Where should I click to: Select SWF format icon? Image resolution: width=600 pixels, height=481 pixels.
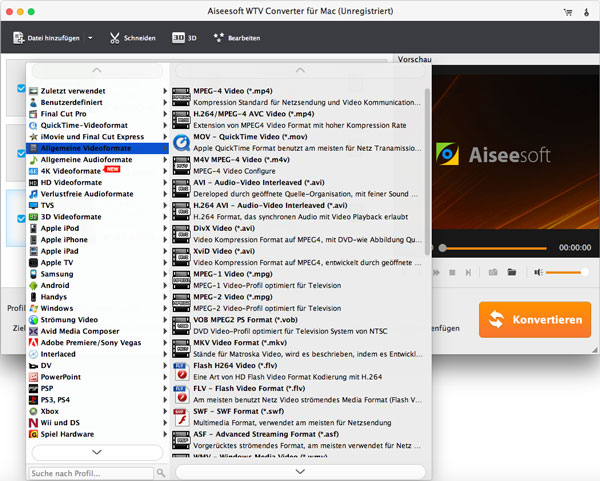tap(181, 417)
